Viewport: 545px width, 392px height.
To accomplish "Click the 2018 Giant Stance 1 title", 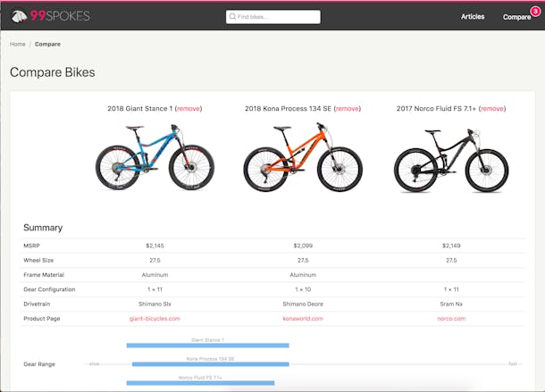I will 139,109.
